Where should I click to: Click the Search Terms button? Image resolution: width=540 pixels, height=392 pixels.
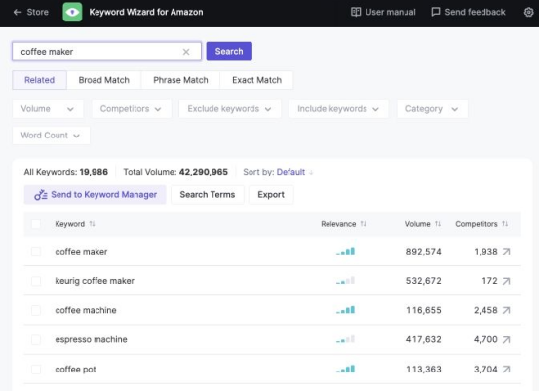click(x=208, y=195)
